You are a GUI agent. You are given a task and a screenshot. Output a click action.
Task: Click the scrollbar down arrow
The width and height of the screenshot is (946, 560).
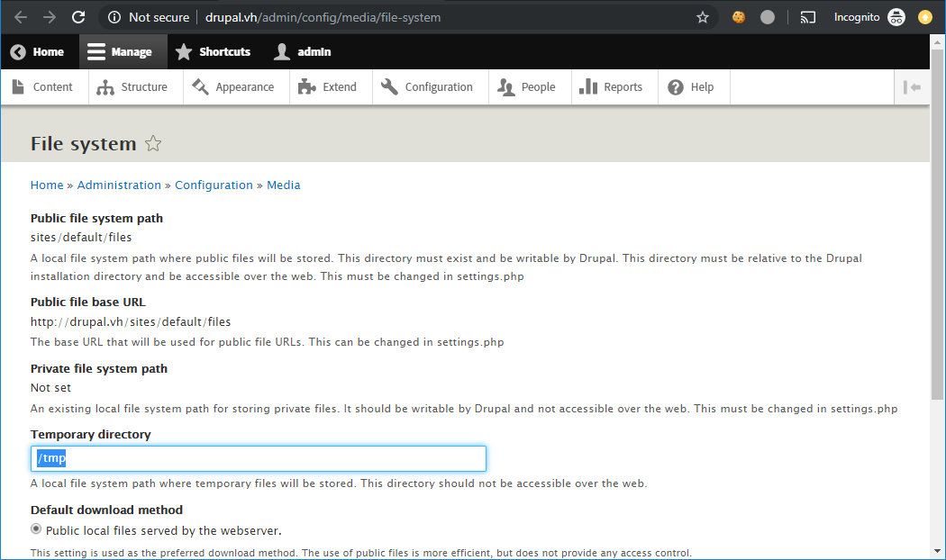[937, 551]
